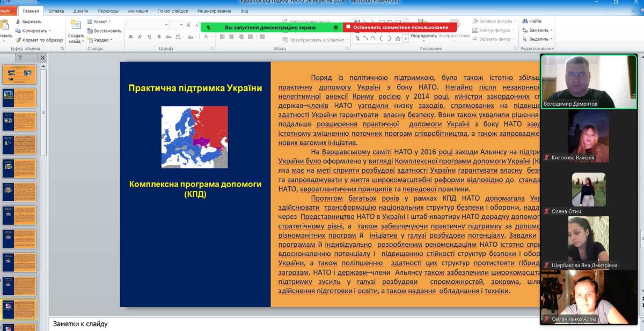The height and width of the screenshot is (331, 644).
Task: Select Володимир Дементов's video tile
Action: (x=588, y=82)
